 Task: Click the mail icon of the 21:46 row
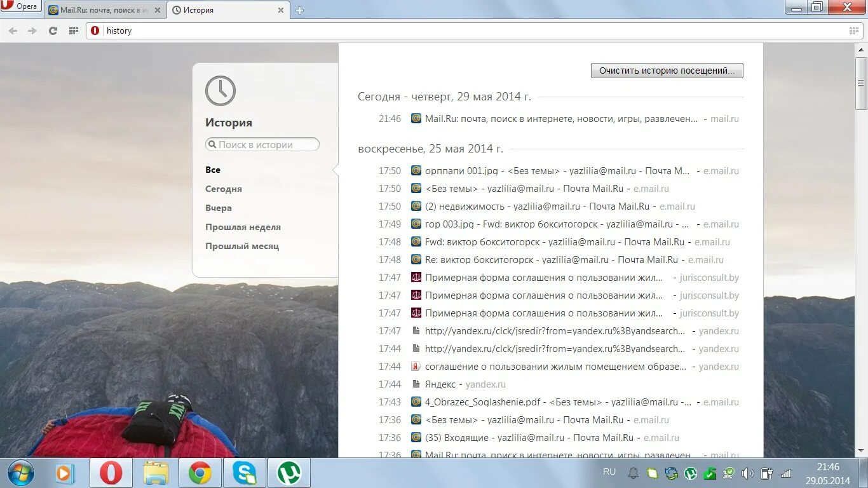click(x=416, y=118)
